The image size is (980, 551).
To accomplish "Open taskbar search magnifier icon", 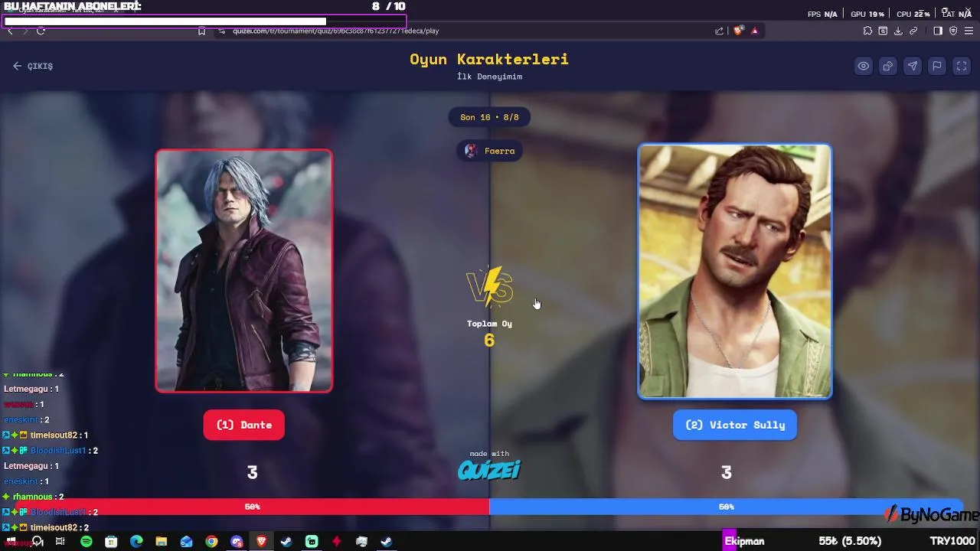I will 36,541.
